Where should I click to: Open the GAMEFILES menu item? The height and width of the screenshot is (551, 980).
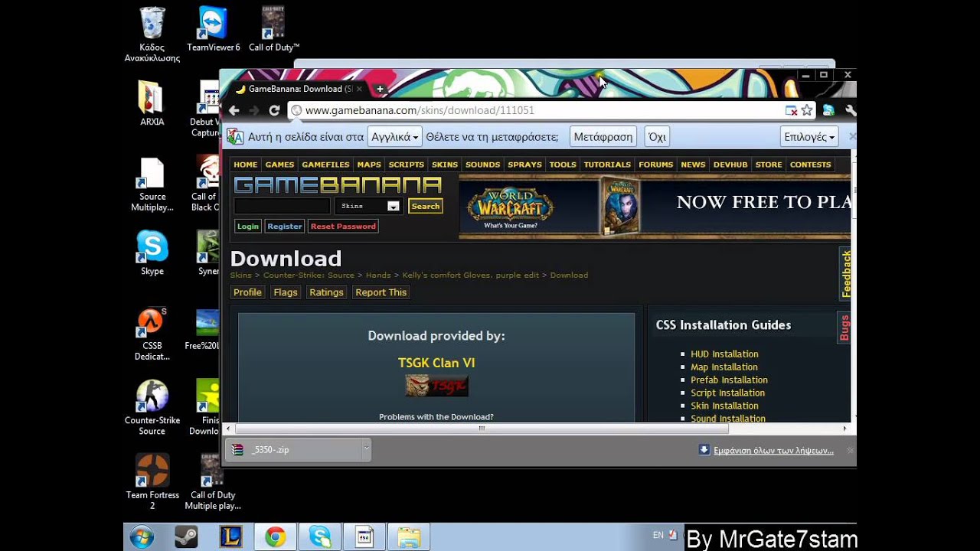point(325,165)
